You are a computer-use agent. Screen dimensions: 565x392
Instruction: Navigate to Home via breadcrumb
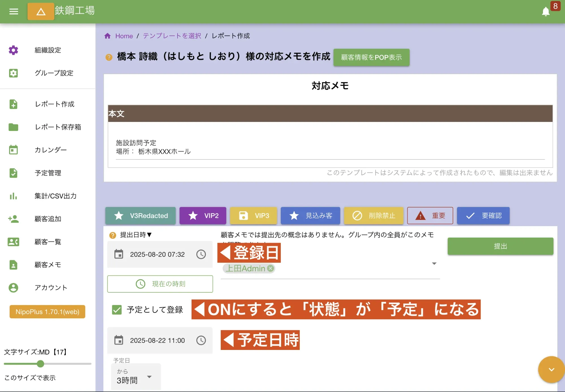[x=123, y=36]
